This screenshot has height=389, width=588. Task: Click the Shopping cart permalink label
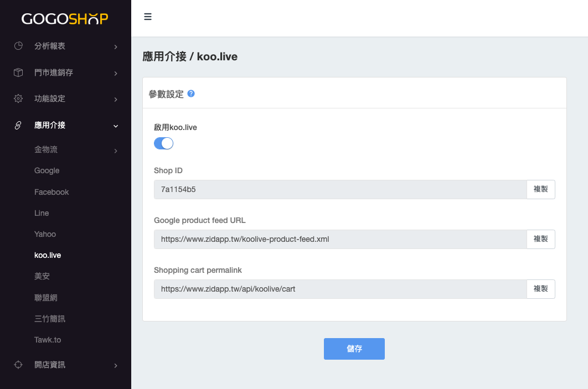(x=198, y=270)
